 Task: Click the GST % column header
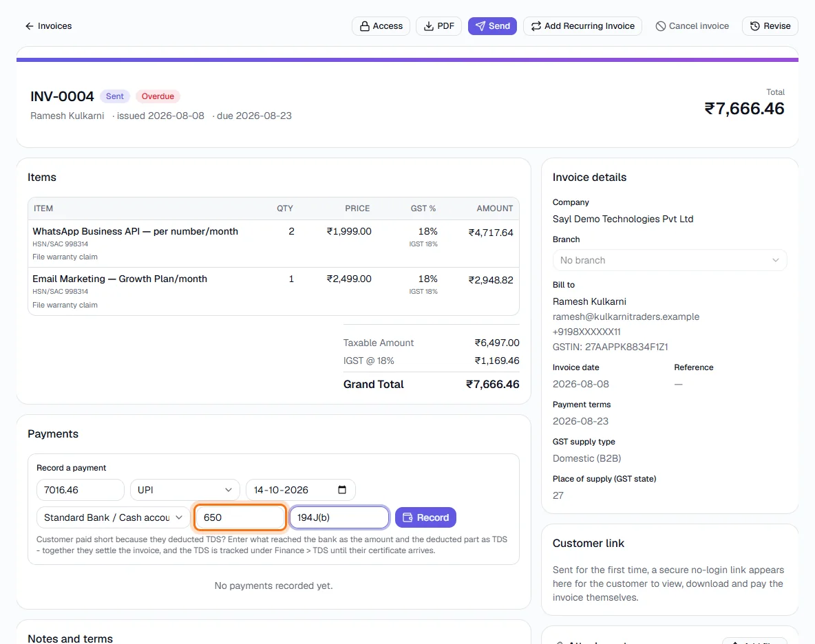pyautogui.click(x=423, y=208)
